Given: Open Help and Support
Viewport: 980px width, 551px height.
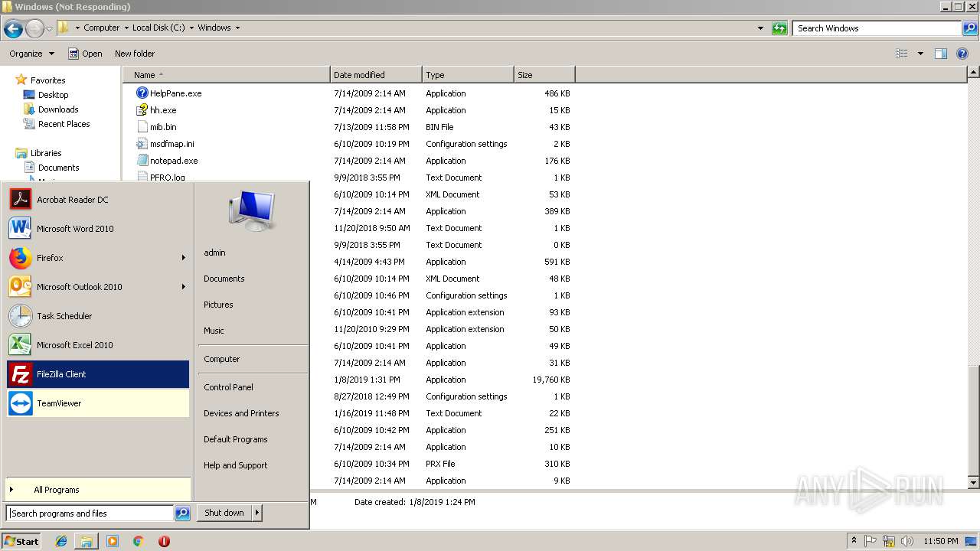Looking at the screenshot, I should (236, 465).
